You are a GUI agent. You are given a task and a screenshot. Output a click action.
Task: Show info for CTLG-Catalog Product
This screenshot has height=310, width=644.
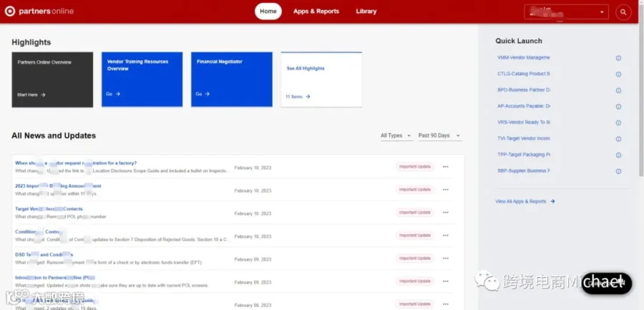pyautogui.click(x=618, y=74)
